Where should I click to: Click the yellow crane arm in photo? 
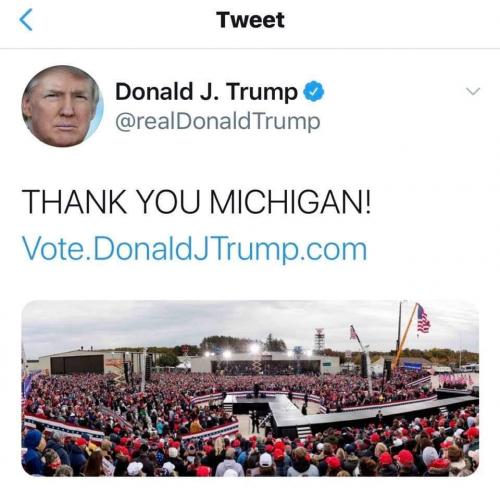click(x=405, y=337)
